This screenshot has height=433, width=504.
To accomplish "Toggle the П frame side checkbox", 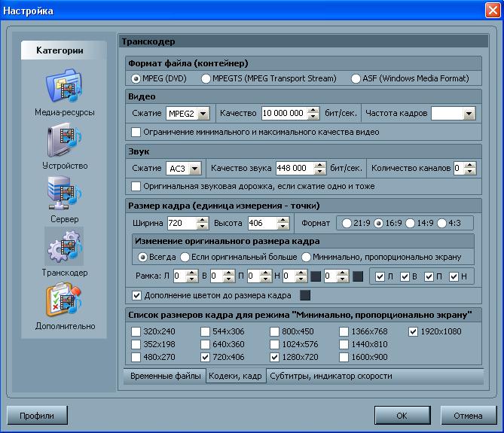I will (429, 276).
